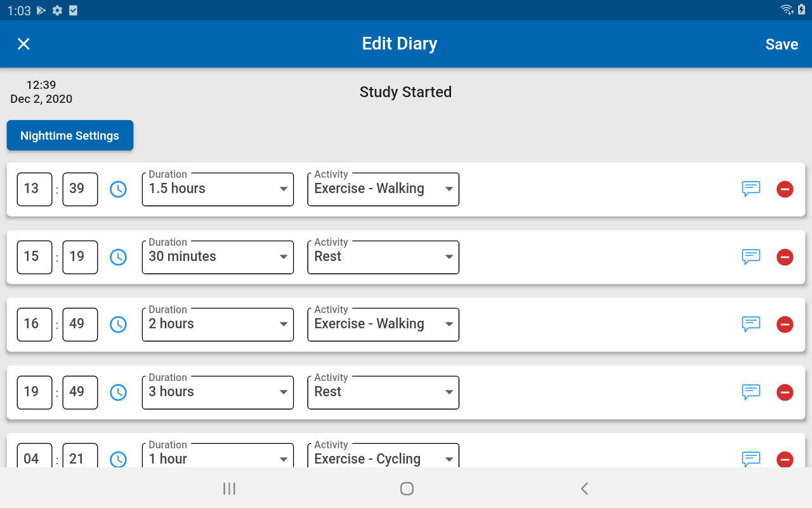Expand the 2 hours Duration dropdown
This screenshot has width=812, height=508.
pyautogui.click(x=218, y=324)
